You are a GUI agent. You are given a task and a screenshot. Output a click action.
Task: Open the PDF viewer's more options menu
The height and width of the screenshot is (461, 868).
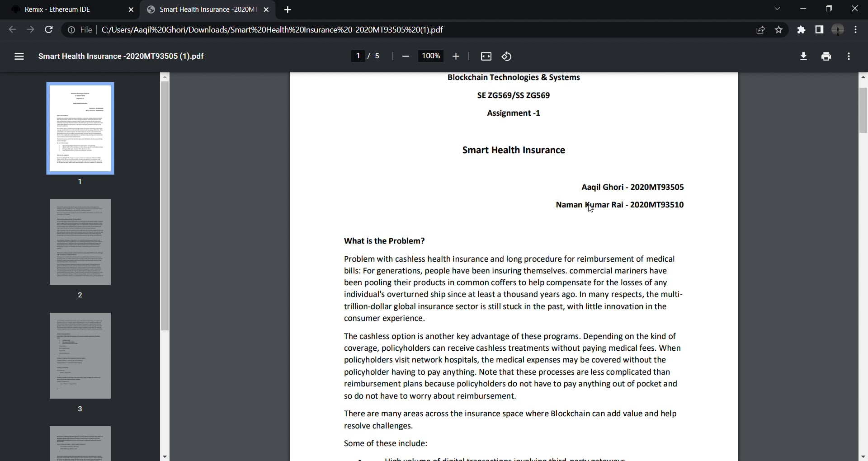(x=849, y=56)
